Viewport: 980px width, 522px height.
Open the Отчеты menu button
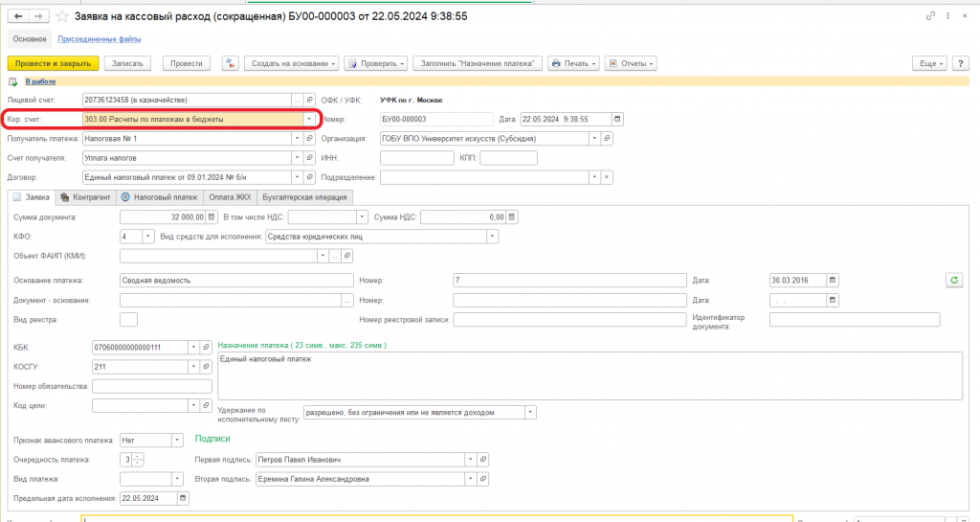coord(631,63)
